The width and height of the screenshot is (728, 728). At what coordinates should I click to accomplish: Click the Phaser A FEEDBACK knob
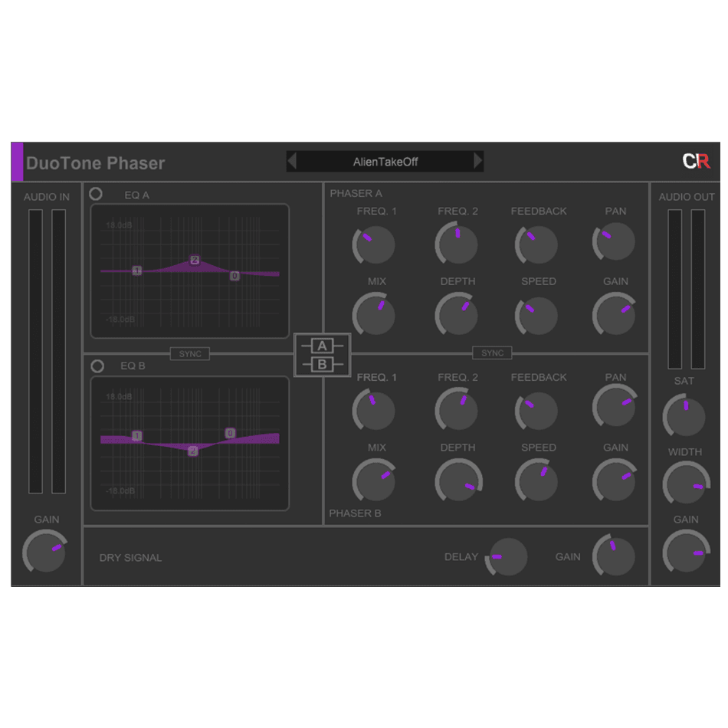[x=537, y=244]
